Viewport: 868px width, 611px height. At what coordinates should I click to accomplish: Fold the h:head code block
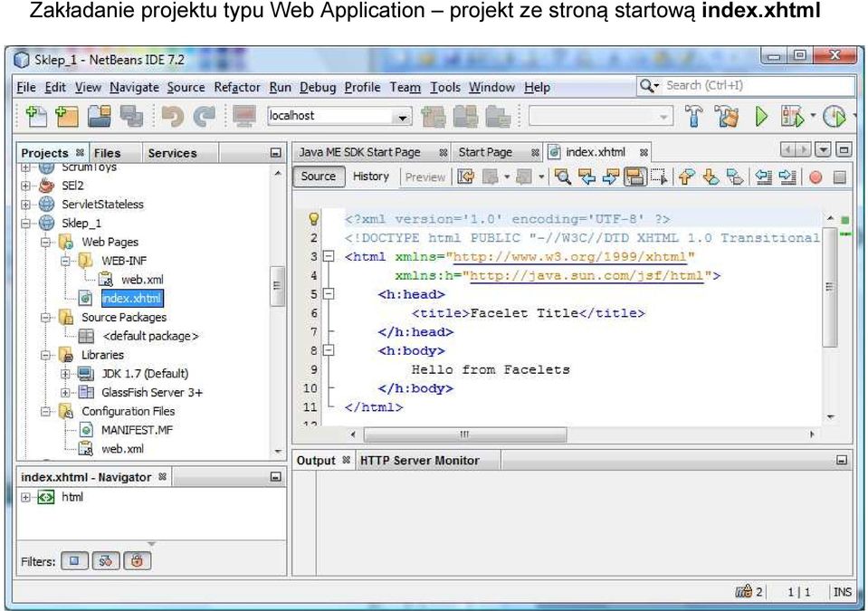(x=329, y=294)
